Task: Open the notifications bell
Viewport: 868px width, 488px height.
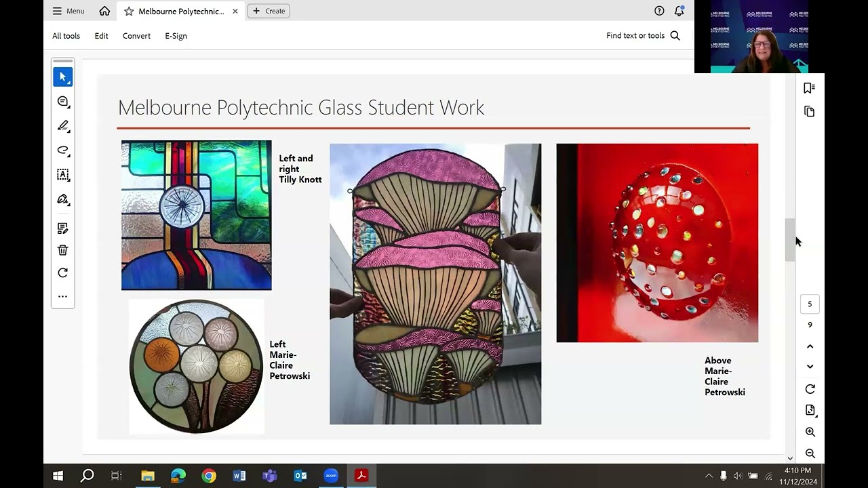Action: (679, 11)
